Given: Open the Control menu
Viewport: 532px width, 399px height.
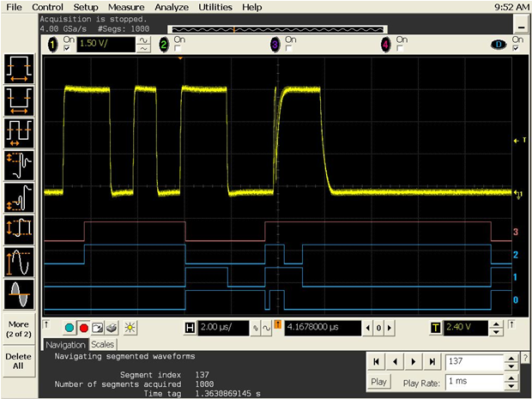Looking at the screenshot, I should point(47,7).
